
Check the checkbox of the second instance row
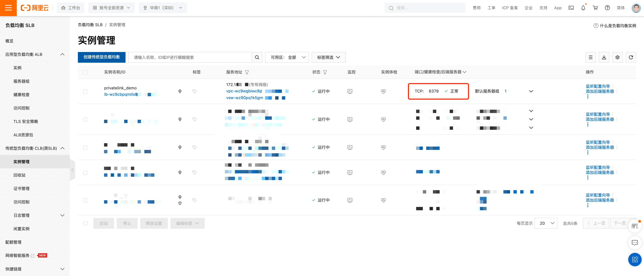[x=85, y=119]
